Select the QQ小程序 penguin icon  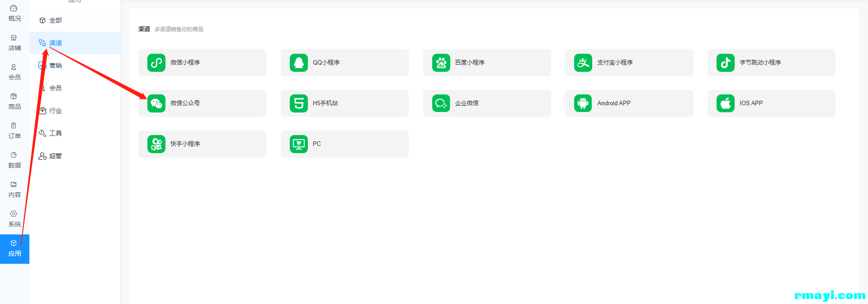[299, 63]
